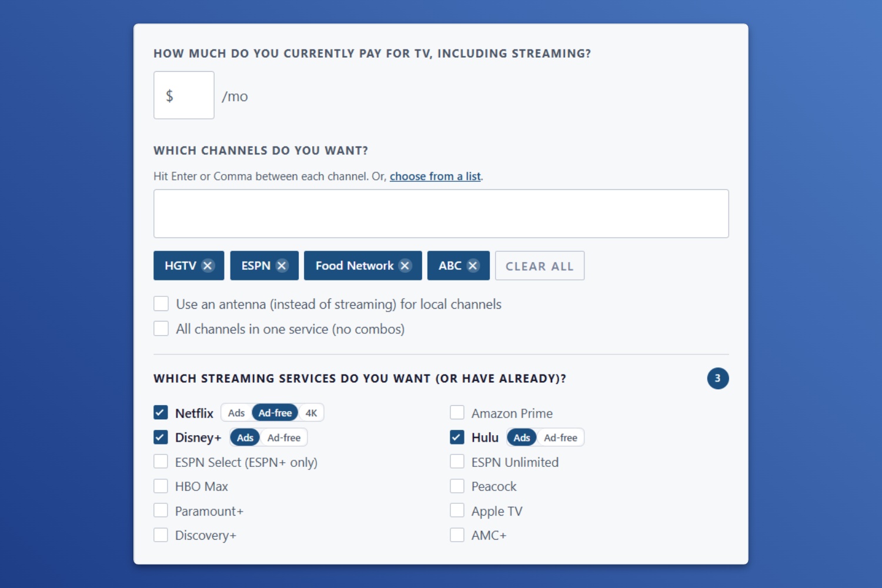Select the Peacock checkbox
The image size is (882, 588).
457,486
